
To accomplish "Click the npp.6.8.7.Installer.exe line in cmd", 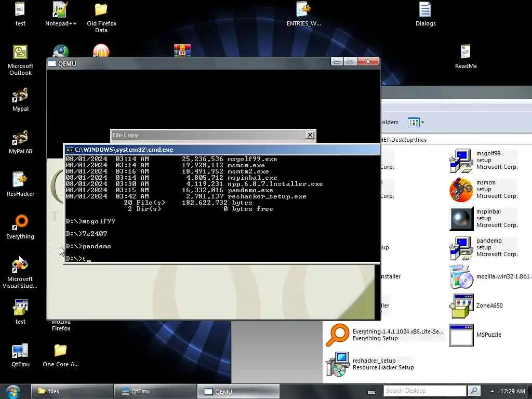I will (194, 184).
